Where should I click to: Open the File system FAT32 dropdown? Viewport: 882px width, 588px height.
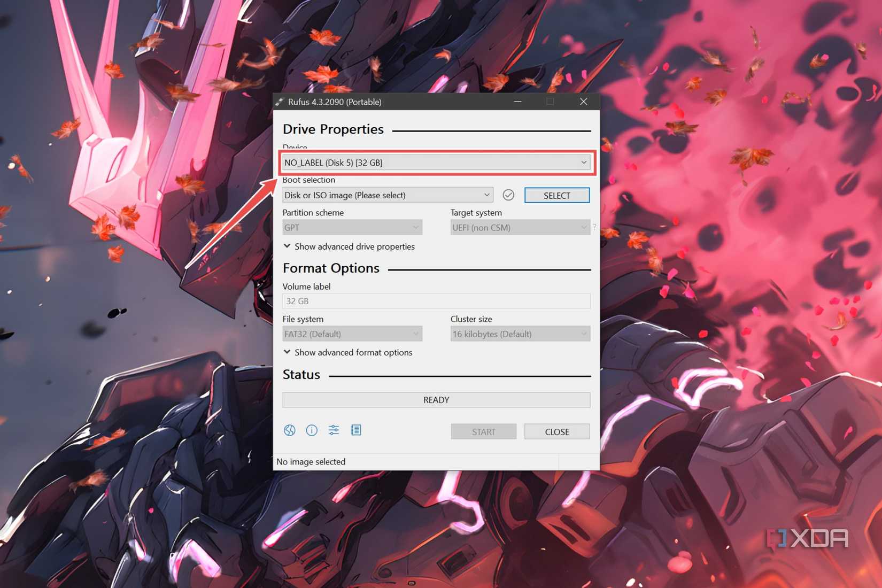click(x=352, y=334)
